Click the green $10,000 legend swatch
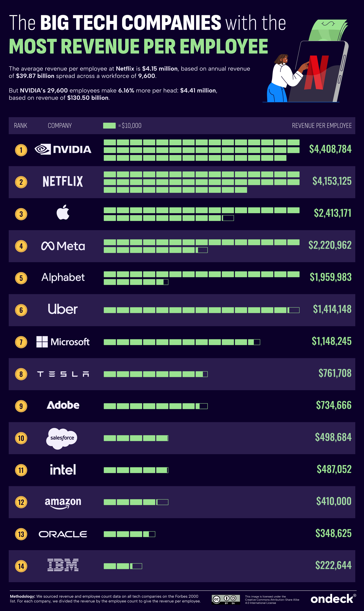 pos(109,126)
